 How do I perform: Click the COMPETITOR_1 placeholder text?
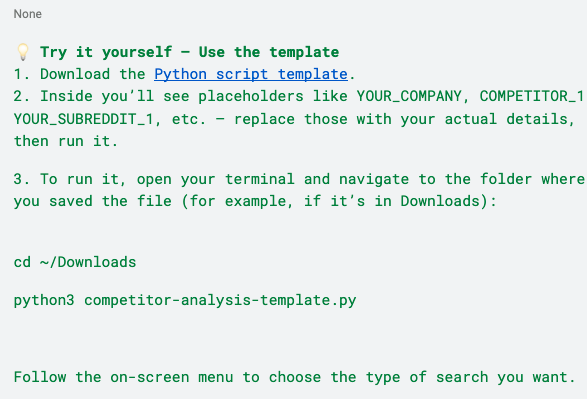click(532, 97)
